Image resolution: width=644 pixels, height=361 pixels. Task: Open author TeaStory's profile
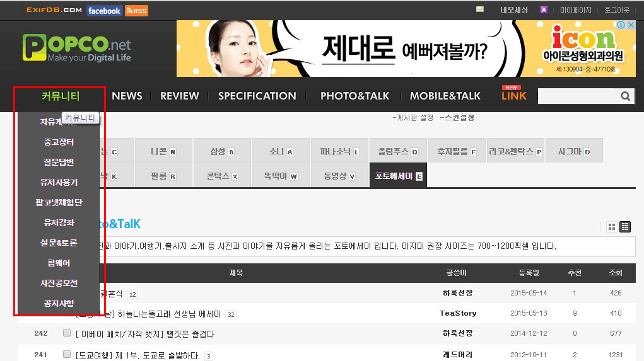pos(458,313)
